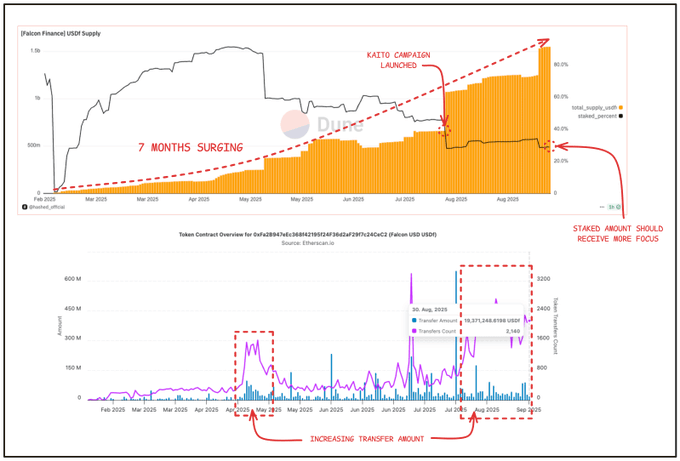Click the 450 M amount axis label

[73, 309]
